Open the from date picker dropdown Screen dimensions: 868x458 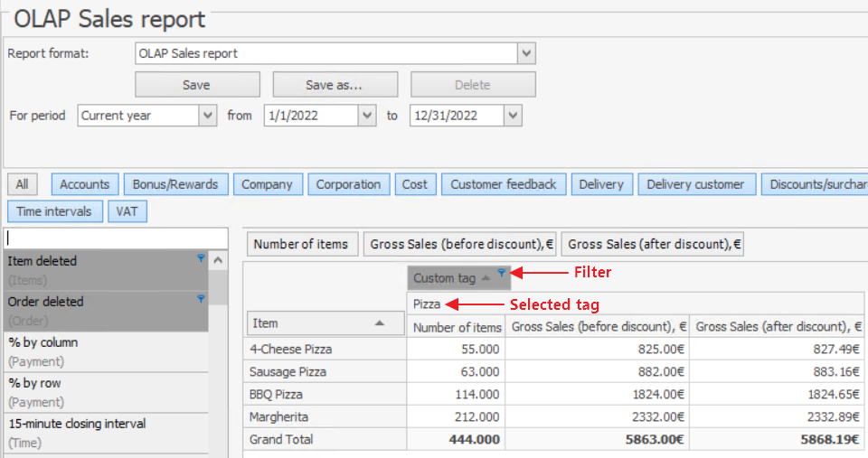(x=366, y=116)
